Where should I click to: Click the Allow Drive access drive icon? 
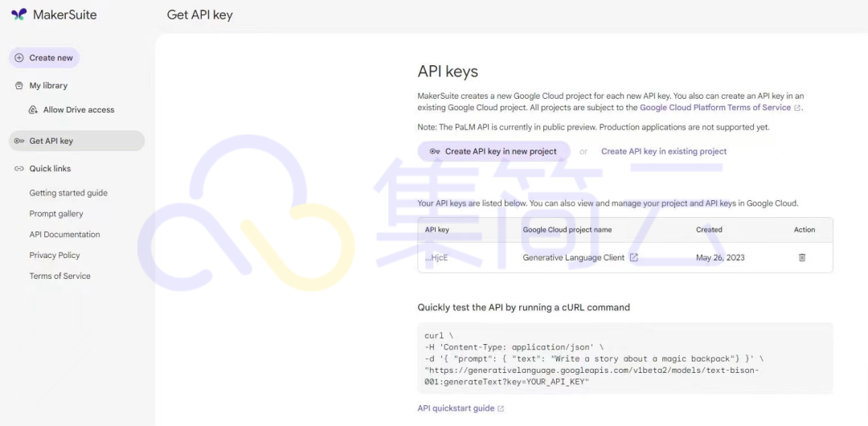33,109
